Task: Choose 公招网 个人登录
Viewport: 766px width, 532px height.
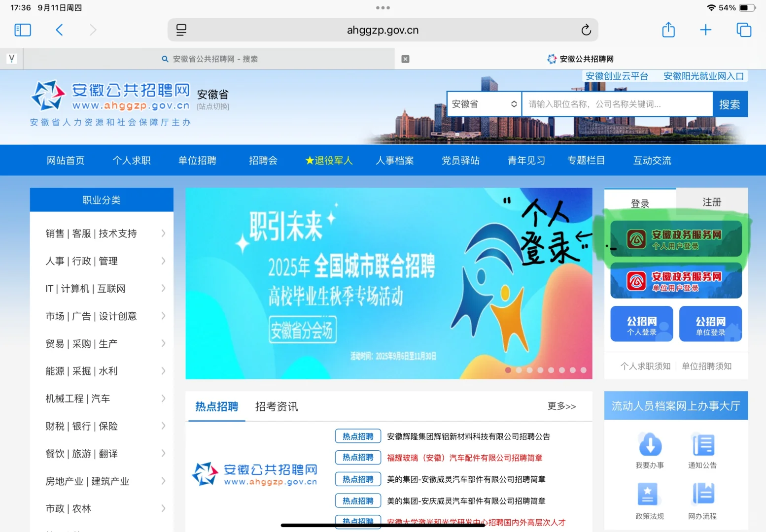Action: pyautogui.click(x=641, y=324)
